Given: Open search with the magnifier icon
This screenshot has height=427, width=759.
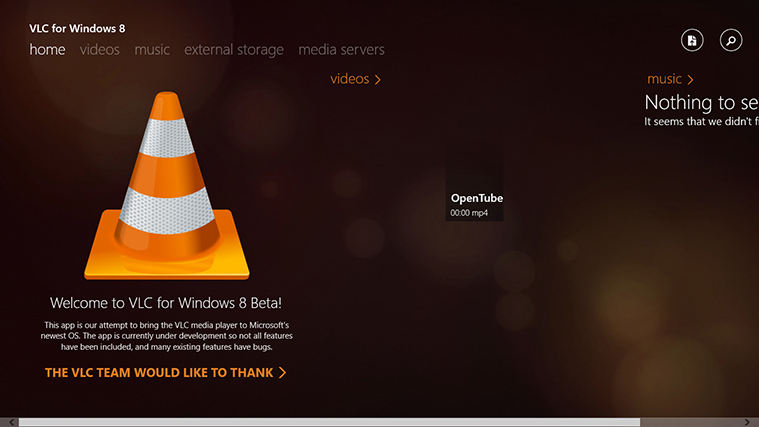Looking at the screenshot, I should click(730, 40).
